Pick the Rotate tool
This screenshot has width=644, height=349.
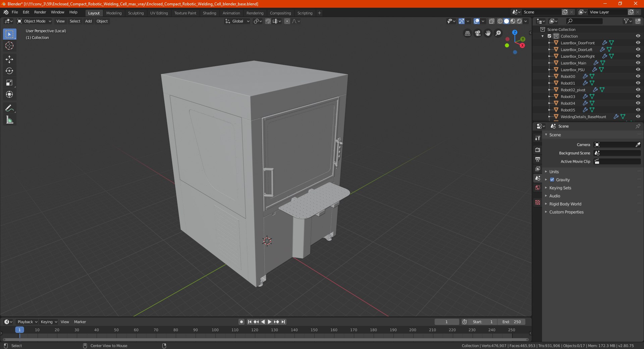pos(9,71)
